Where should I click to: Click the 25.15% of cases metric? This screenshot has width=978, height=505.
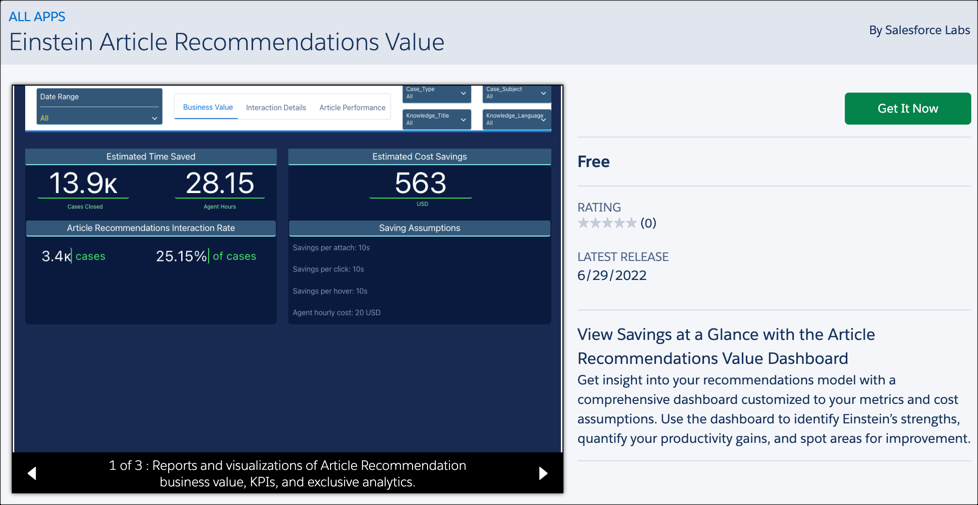[206, 256]
